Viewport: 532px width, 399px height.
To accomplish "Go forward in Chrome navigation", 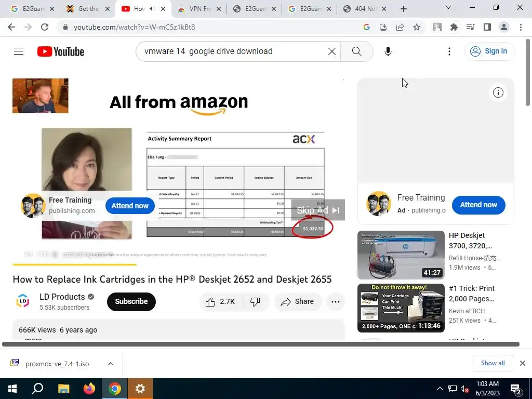I will click(28, 27).
